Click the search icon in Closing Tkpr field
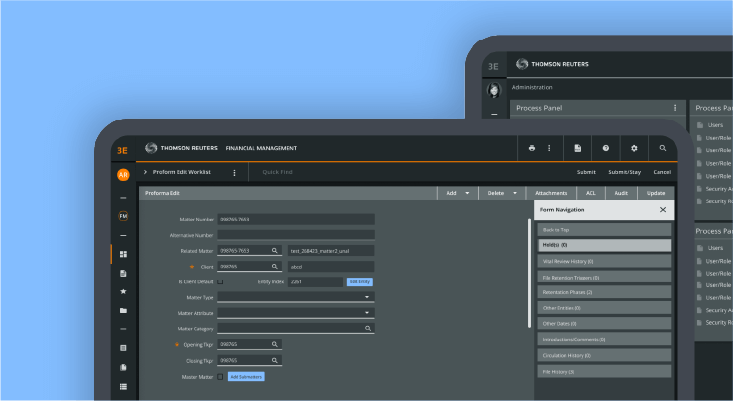733x401 pixels. pos(275,360)
